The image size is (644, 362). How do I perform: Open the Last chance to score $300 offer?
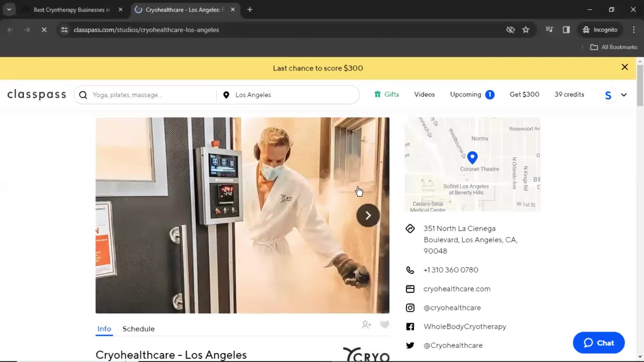coord(318,68)
